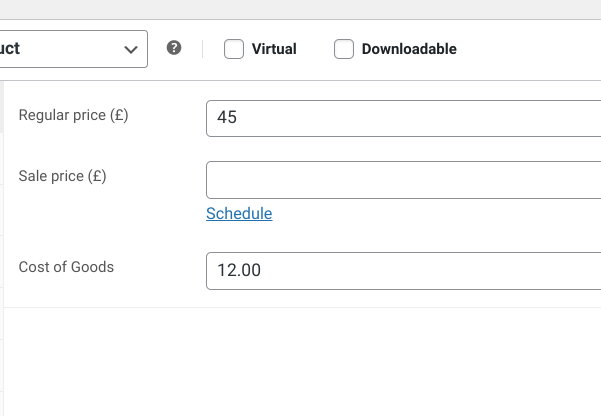601x416 pixels.
Task: Click the visible 'uct' text in type selector
Action: tap(10, 49)
